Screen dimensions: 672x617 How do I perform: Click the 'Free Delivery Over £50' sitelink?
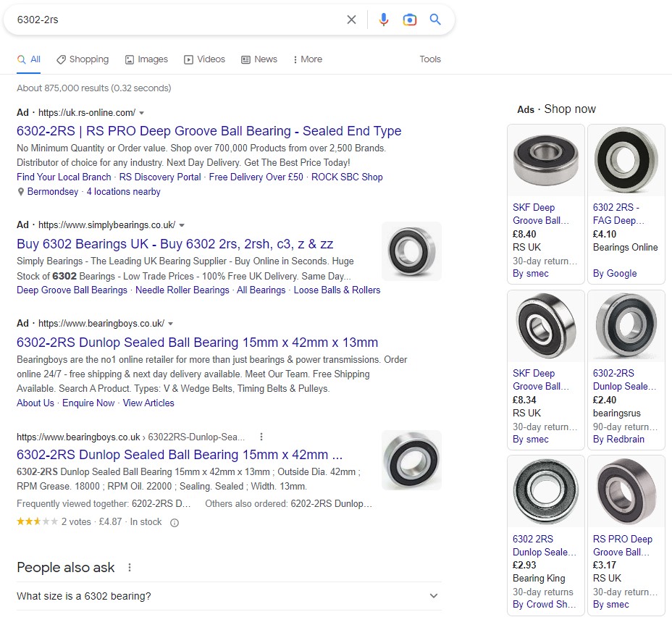[256, 177]
